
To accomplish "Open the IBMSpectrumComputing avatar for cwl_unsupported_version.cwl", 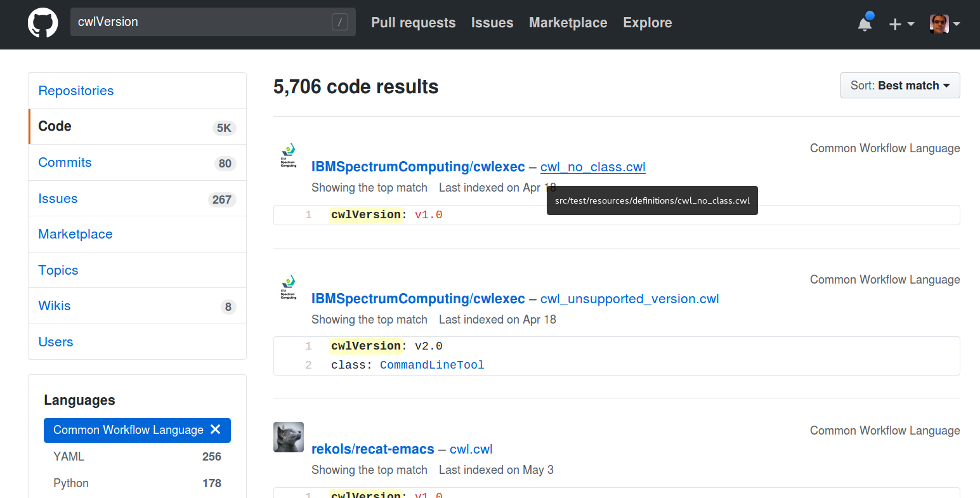I will point(289,287).
